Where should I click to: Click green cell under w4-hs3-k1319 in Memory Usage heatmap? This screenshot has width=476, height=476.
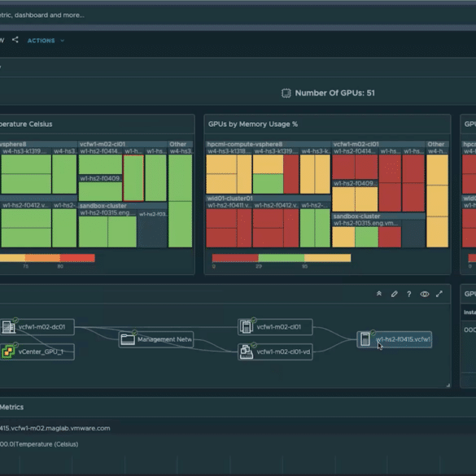(x=268, y=184)
